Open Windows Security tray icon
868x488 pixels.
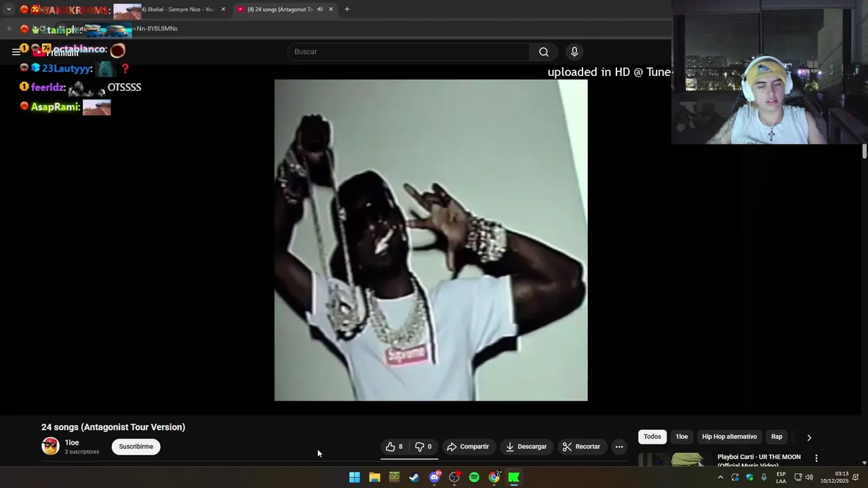(x=749, y=477)
